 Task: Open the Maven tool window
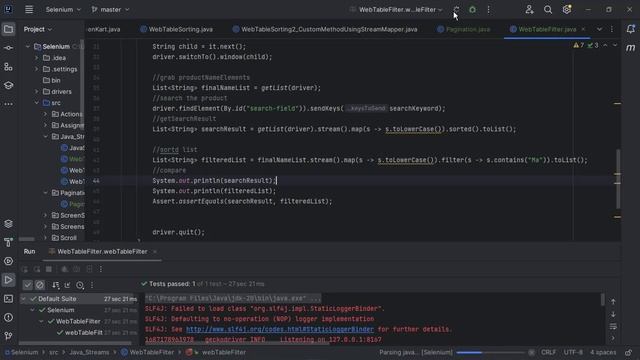(631, 48)
